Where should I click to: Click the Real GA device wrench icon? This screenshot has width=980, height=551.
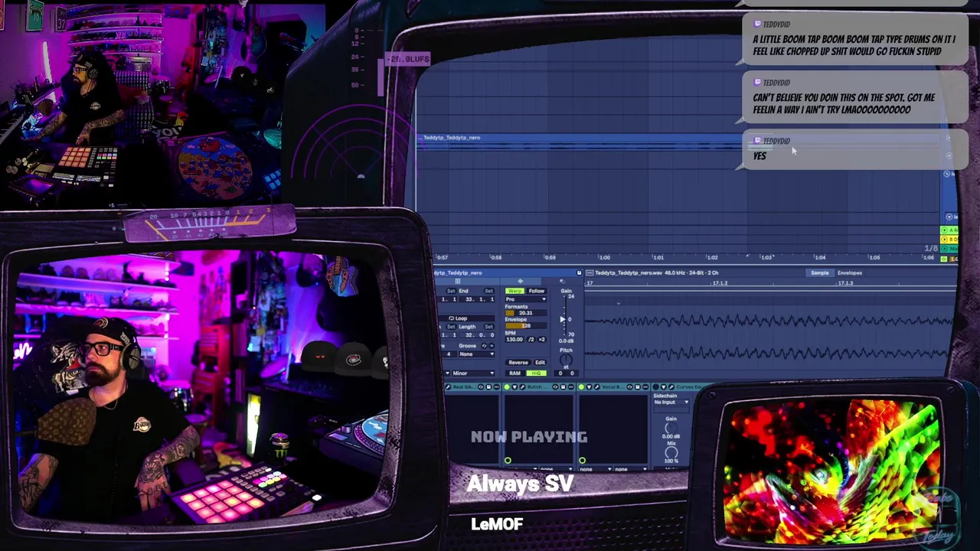(448, 387)
